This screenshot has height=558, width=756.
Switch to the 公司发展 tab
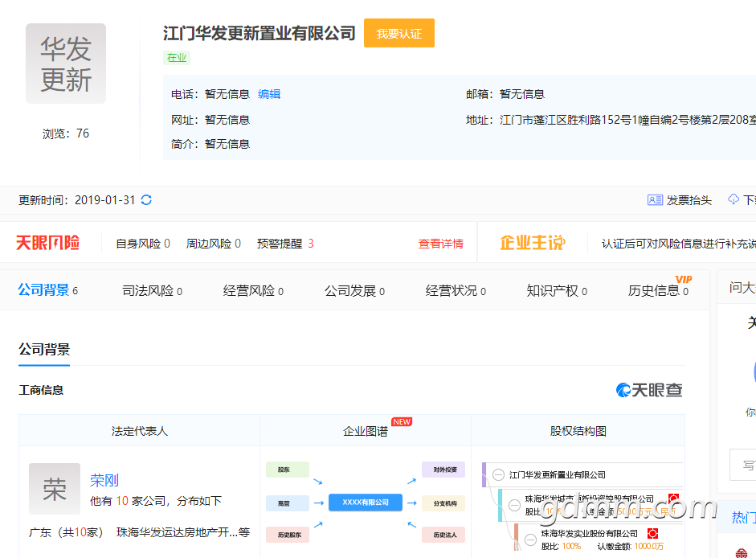click(354, 290)
